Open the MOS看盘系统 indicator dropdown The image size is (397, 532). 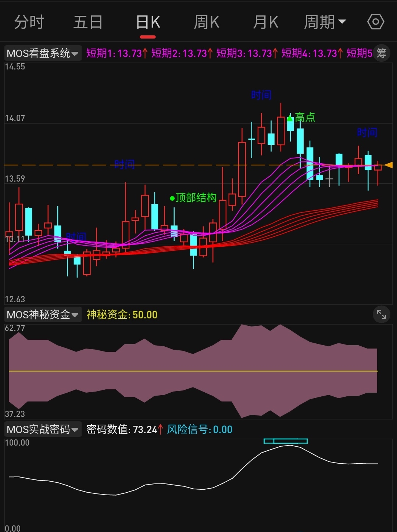(43, 53)
